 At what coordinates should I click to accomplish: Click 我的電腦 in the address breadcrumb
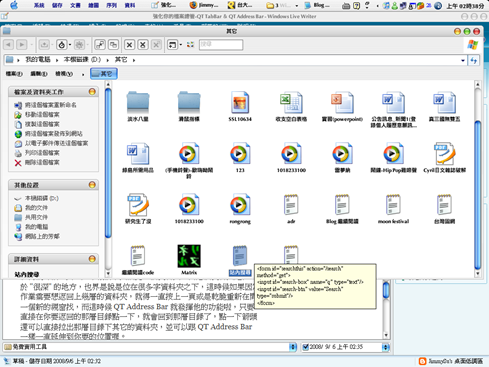click(x=38, y=60)
